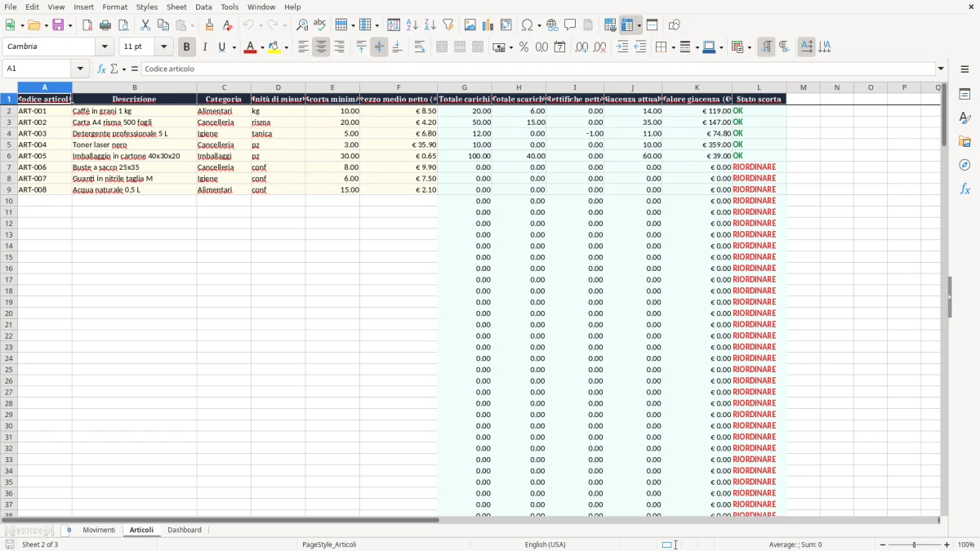Adjust the zoom slider handle

[915, 544]
